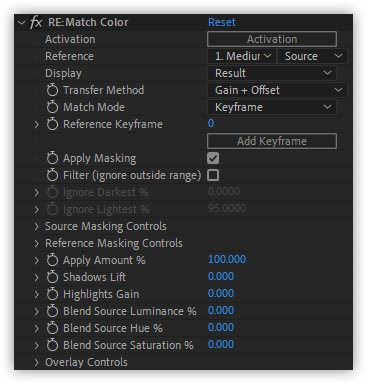This screenshot has height=384, width=367.
Task: Expand the Overlay Controls group
Action: (x=37, y=362)
